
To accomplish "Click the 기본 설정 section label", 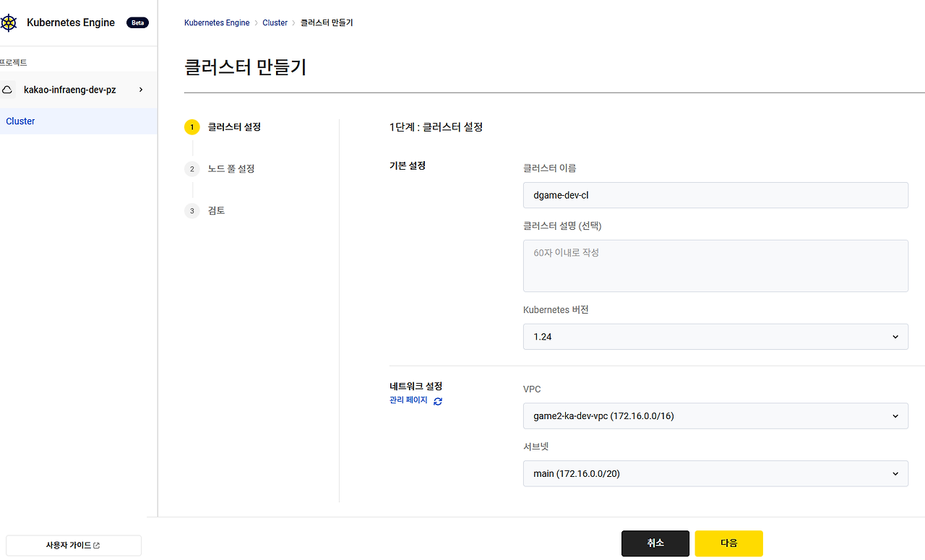I will 408,166.
